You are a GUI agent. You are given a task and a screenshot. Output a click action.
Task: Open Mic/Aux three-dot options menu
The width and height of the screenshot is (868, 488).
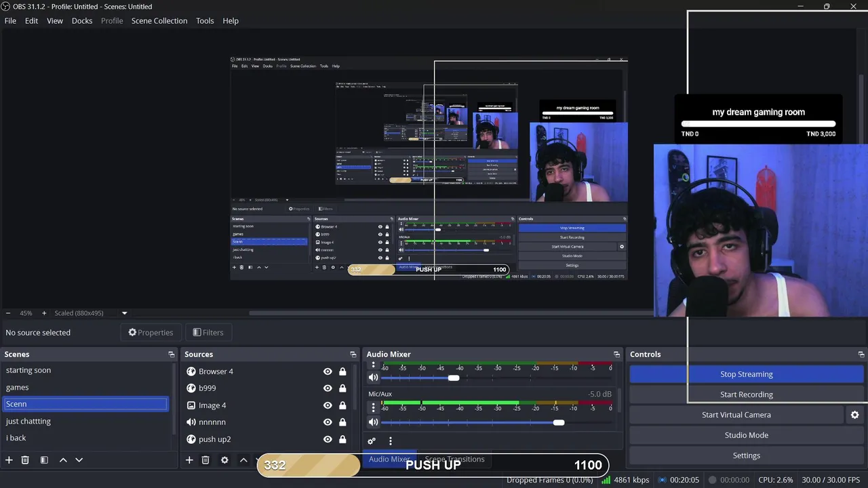click(373, 407)
